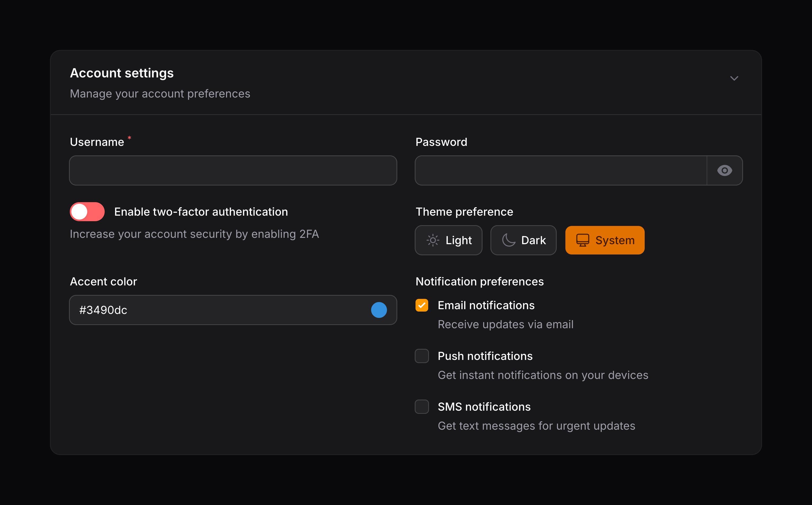This screenshot has height=505, width=812.
Task: Enable SMS notifications
Action: click(x=422, y=407)
